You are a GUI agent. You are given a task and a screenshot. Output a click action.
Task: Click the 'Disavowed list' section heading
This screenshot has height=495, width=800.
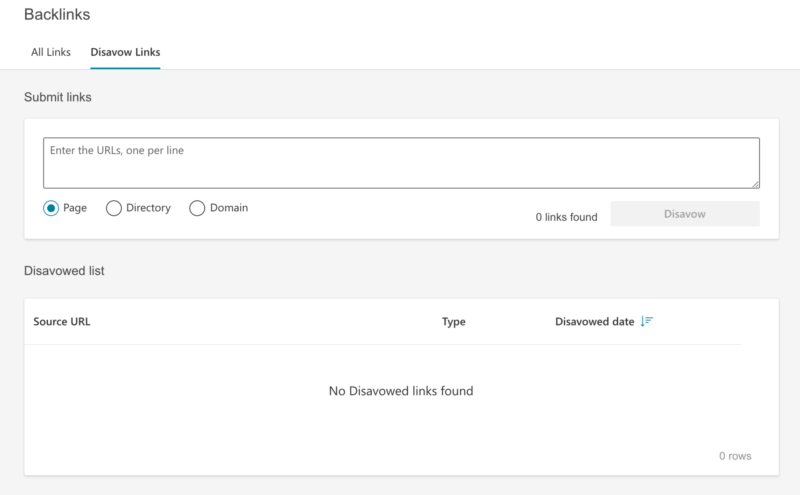coord(64,271)
